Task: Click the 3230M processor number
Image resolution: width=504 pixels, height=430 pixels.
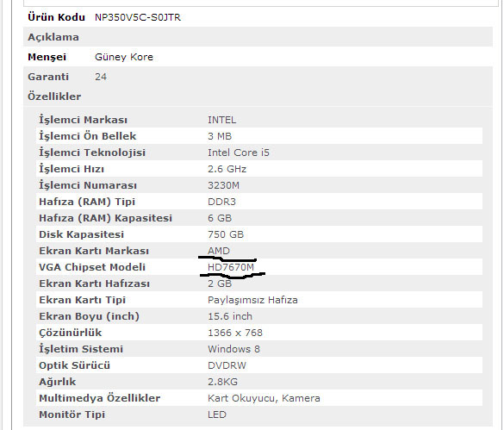Action: point(223,185)
